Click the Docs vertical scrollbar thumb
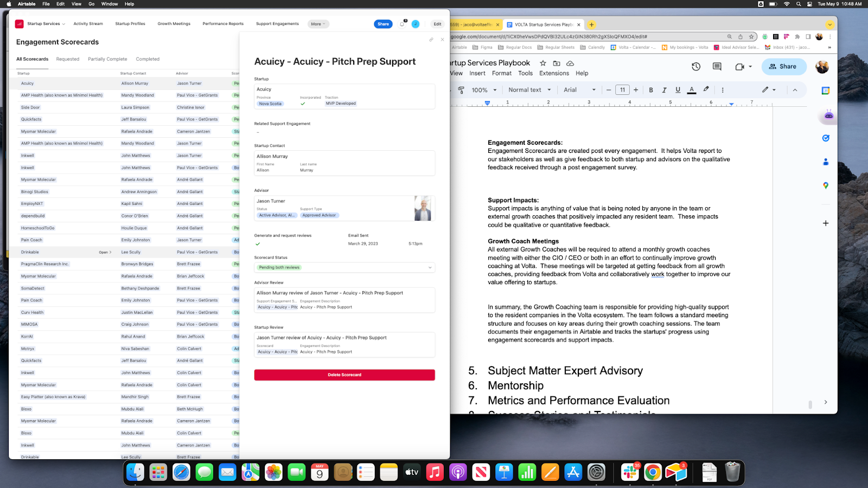868x488 pixels. [x=810, y=404]
